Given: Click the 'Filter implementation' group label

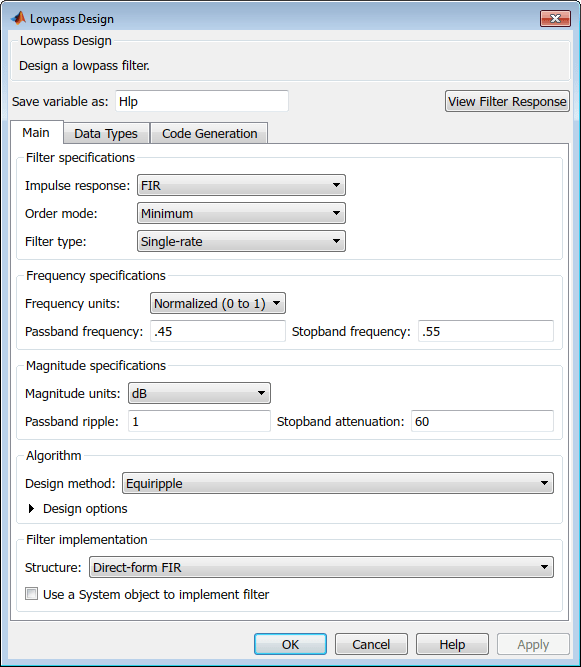Looking at the screenshot, I should tap(87, 539).
